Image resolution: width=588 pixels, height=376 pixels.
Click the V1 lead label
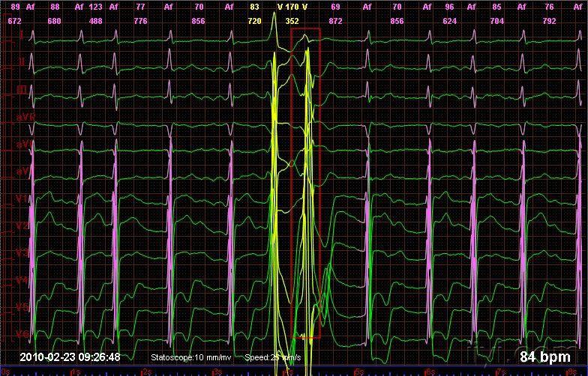(x=22, y=199)
